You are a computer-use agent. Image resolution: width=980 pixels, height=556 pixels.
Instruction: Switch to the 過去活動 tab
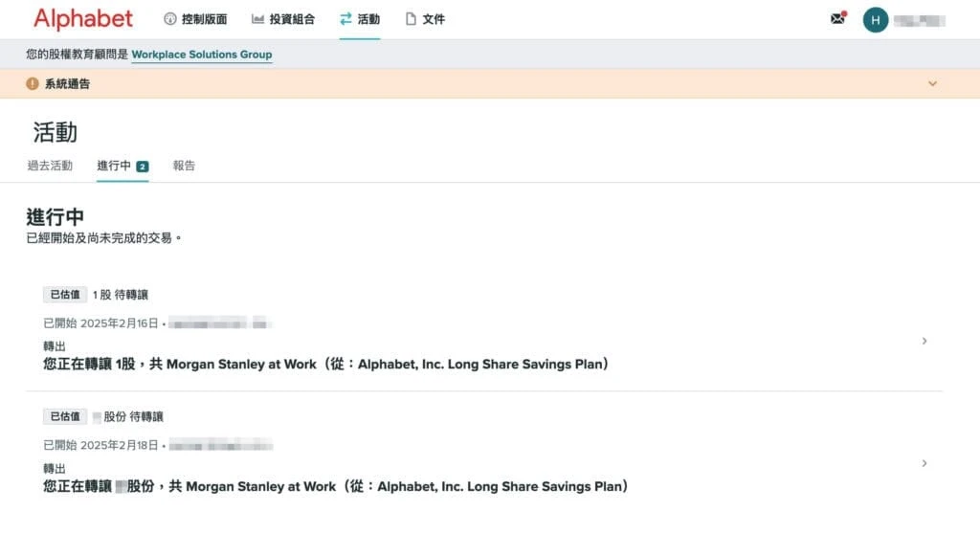50,166
